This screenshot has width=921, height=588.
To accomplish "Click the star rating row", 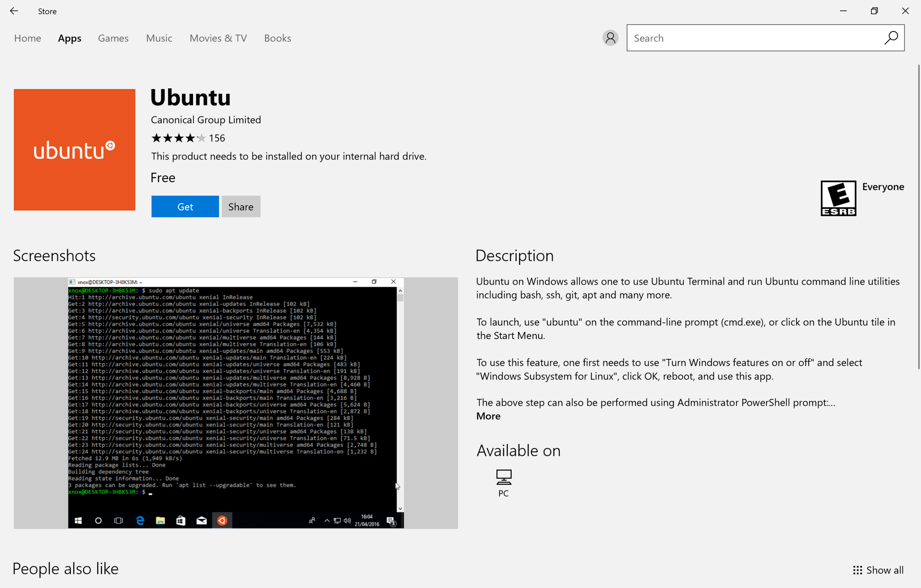I will pyautogui.click(x=179, y=138).
